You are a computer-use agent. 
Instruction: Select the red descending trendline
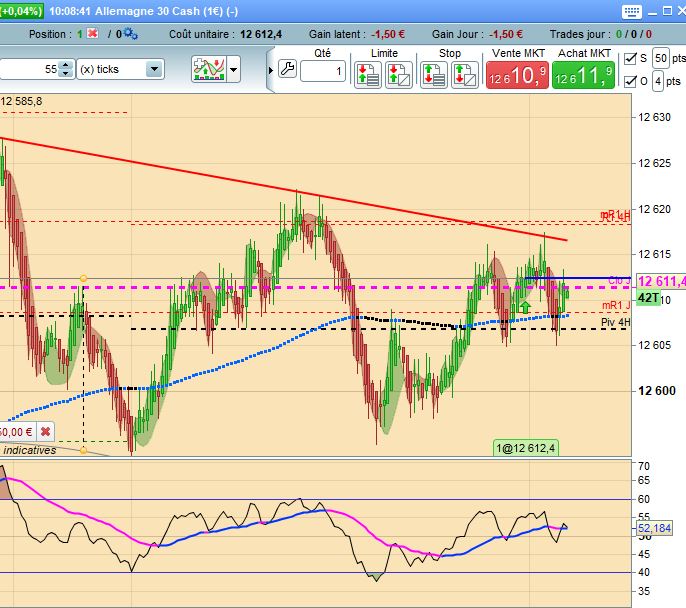[x=284, y=189]
